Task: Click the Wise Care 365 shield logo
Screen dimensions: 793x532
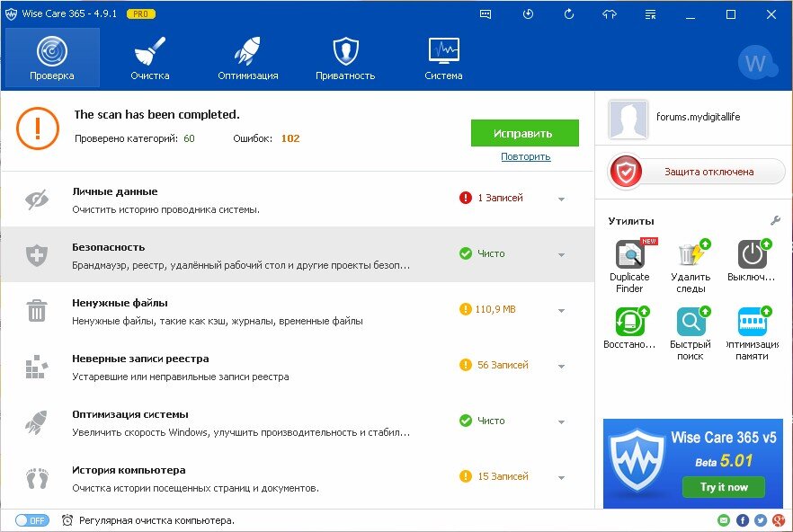Action: click(11, 13)
